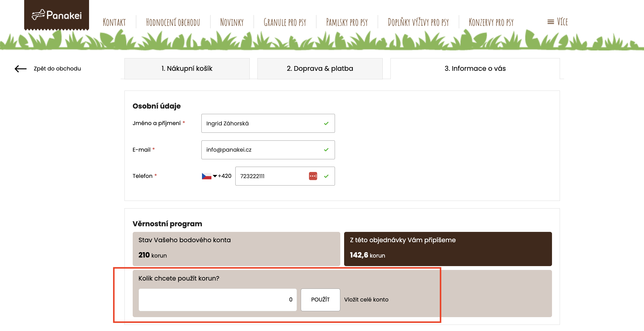Screen dimensions: 644x331
Task: Expand the +420 country code dropdown
Action: click(x=215, y=176)
